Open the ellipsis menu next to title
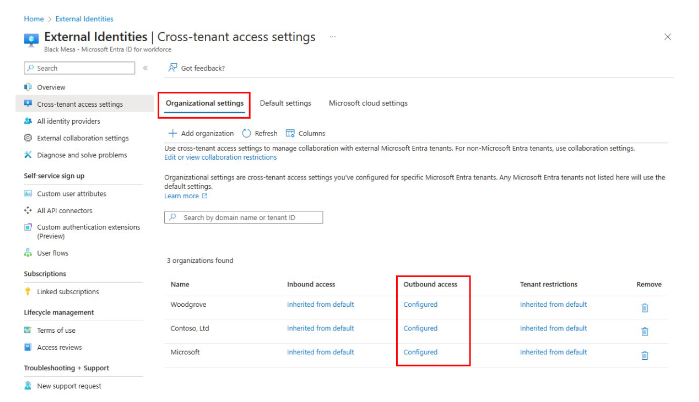The image size is (699, 402). click(333, 37)
